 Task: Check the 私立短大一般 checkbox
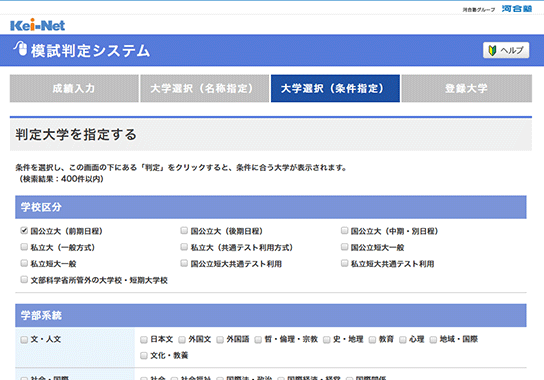tap(24, 263)
